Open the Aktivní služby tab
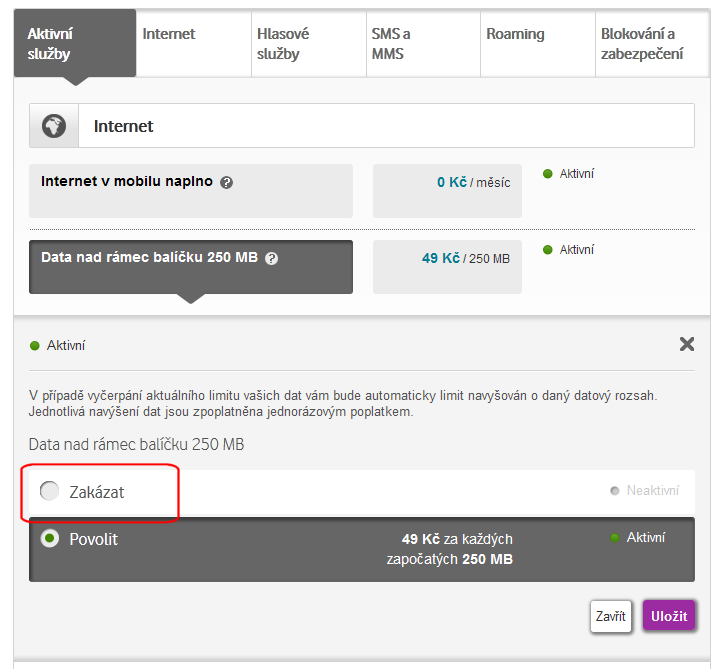 coord(74,44)
